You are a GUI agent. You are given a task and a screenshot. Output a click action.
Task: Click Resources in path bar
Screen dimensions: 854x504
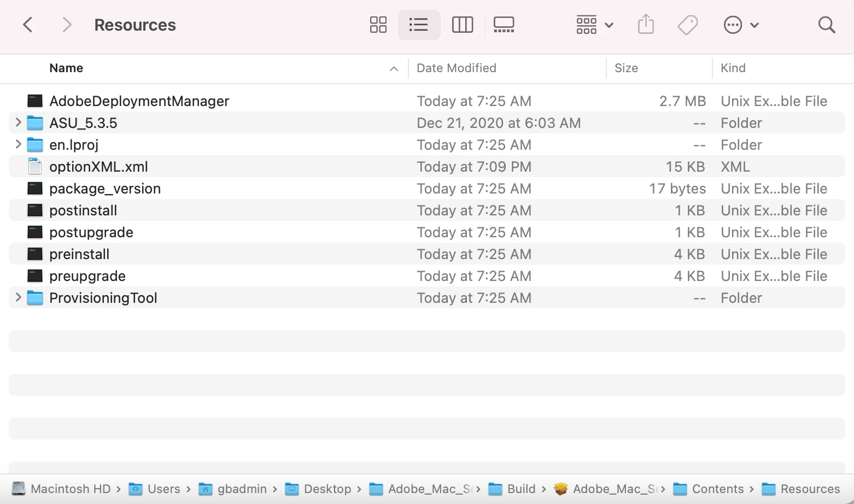(810, 489)
